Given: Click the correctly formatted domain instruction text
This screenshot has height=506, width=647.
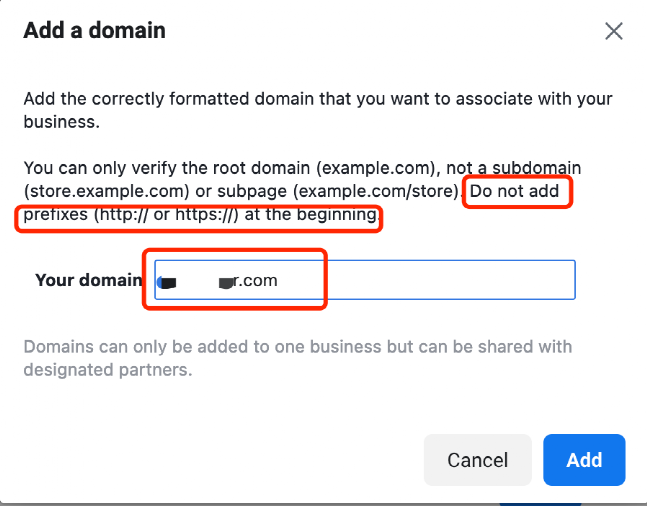Looking at the screenshot, I should pyautogui.click(x=318, y=110).
